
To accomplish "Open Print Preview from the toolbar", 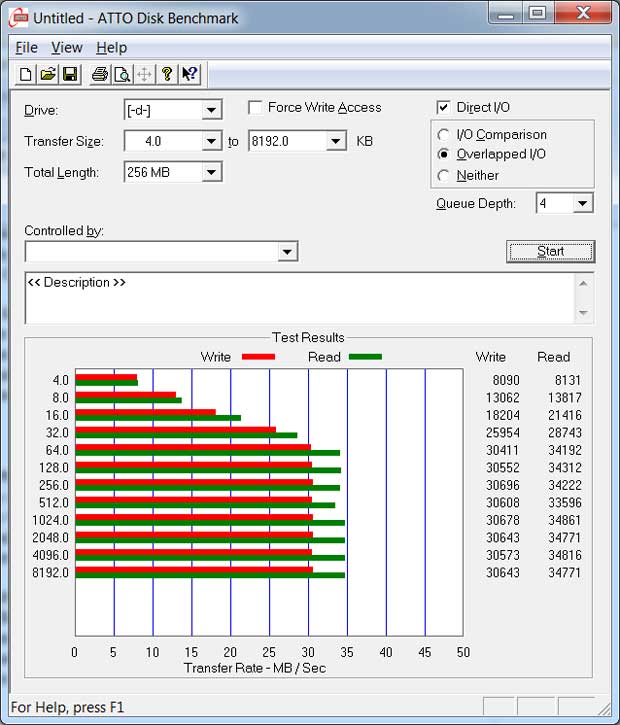I will pyautogui.click(x=122, y=74).
